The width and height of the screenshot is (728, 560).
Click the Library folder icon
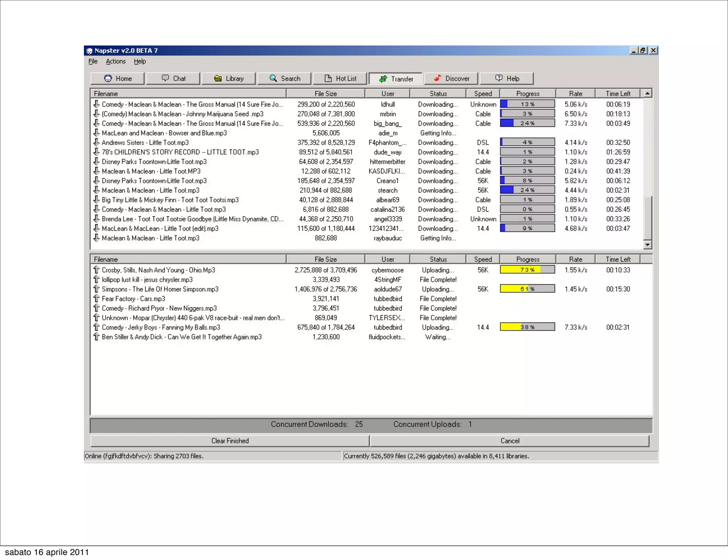218,78
